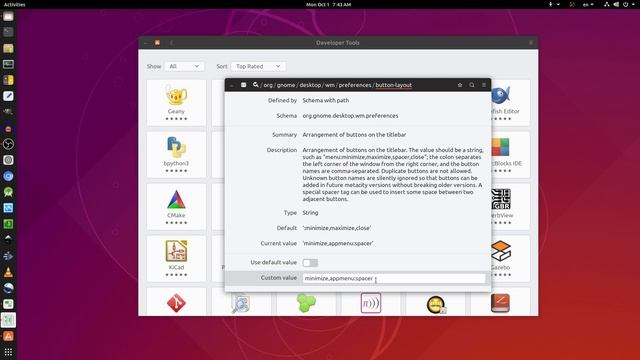
Task: Click into the Custom value text field
Action: pos(393,278)
